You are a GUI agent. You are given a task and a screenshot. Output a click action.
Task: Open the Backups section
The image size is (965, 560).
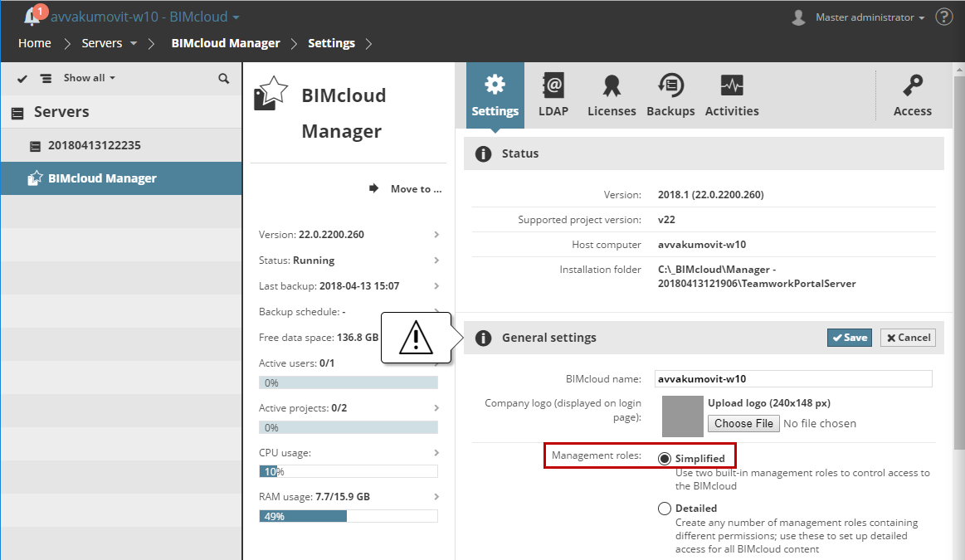click(670, 94)
